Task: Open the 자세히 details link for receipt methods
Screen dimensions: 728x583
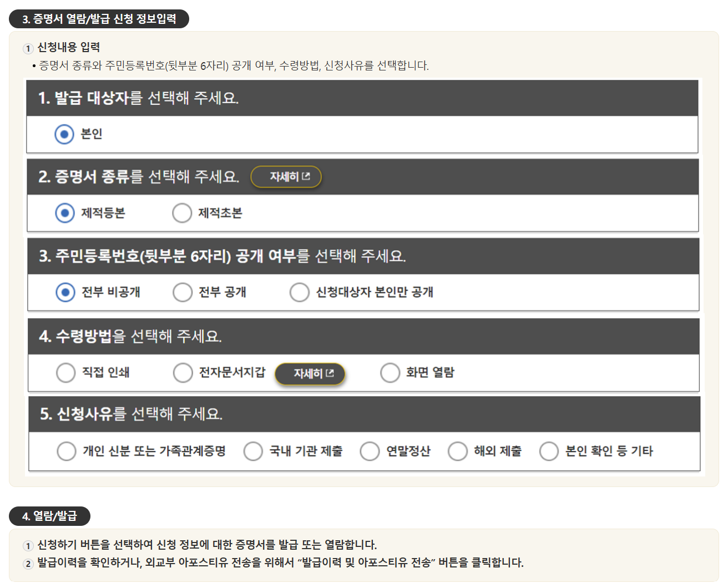Action: click(x=310, y=373)
